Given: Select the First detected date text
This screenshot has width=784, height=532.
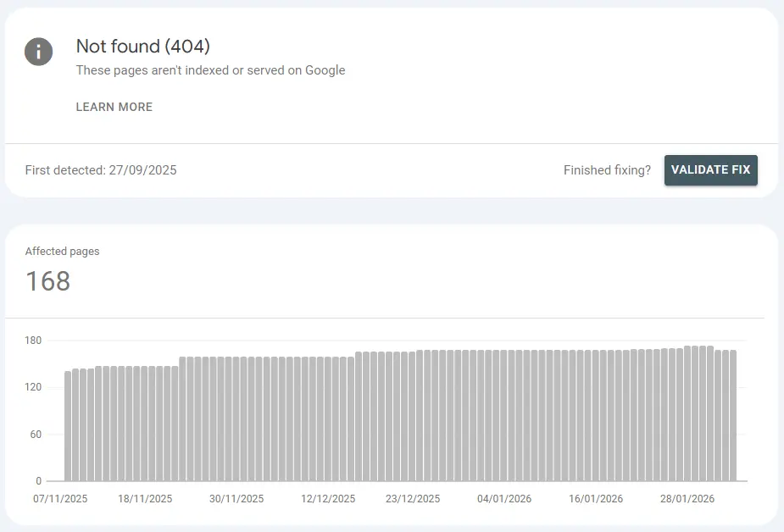Looking at the screenshot, I should coord(101,170).
